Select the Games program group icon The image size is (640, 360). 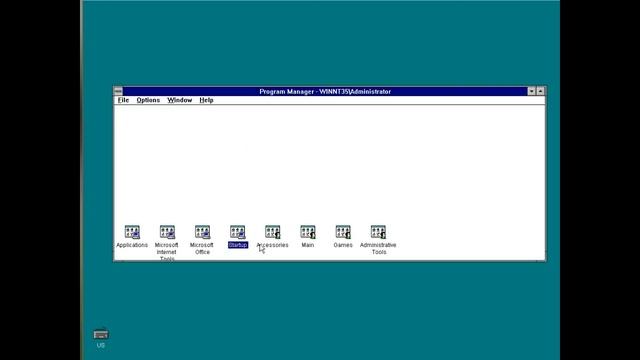tap(343, 232)
